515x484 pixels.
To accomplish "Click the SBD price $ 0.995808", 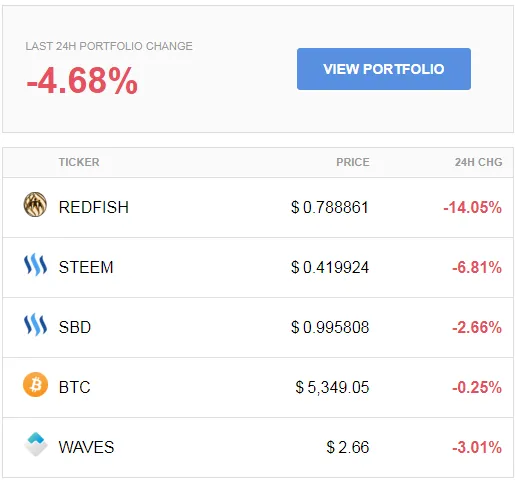I will point(330,327).
